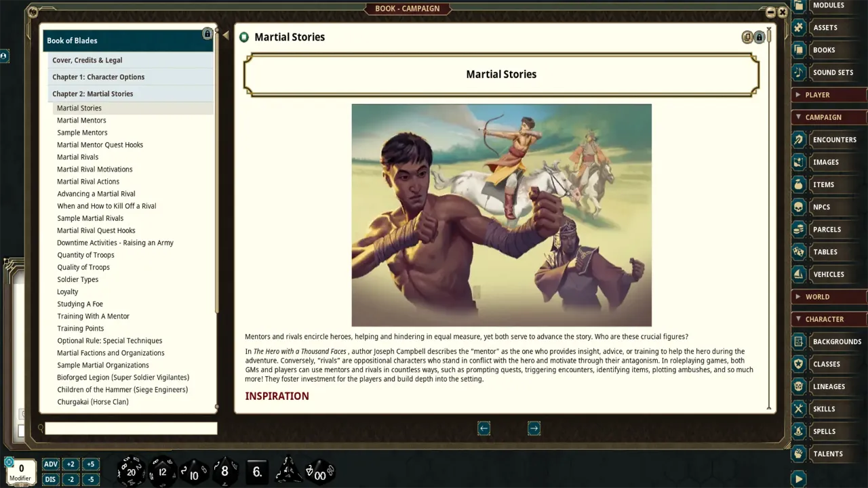The height and width of the screenshot is (488, 868).
Task: Go to the previous book page
Action: click(x=484, y=428)
